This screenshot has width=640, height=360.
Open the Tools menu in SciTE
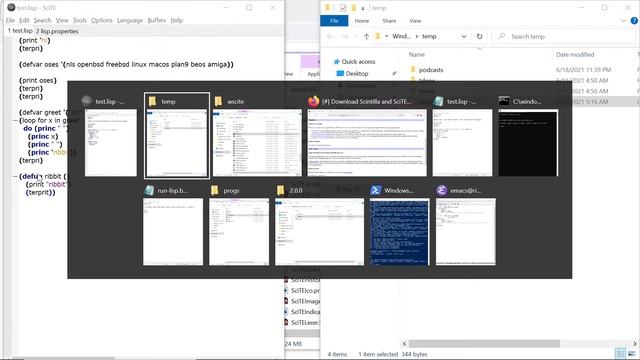pyautogui.click(x=80, y=20)
